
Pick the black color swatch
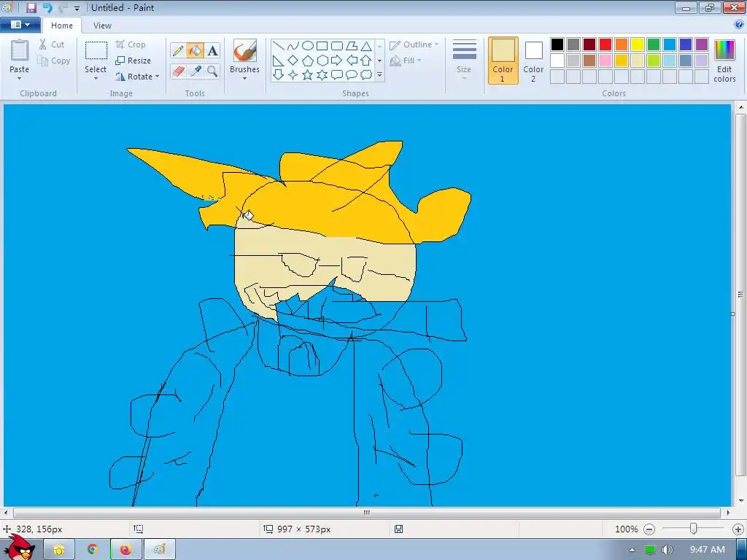click(557, 44)
